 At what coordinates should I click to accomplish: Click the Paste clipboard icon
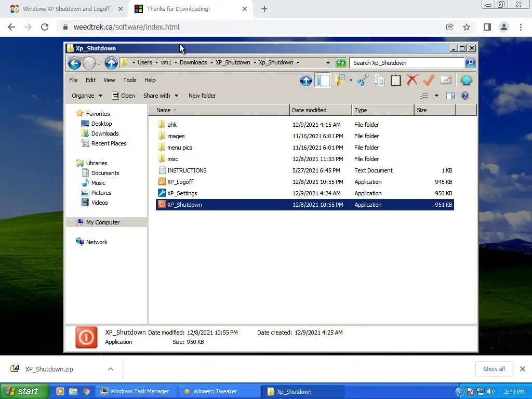coord(395,81)
